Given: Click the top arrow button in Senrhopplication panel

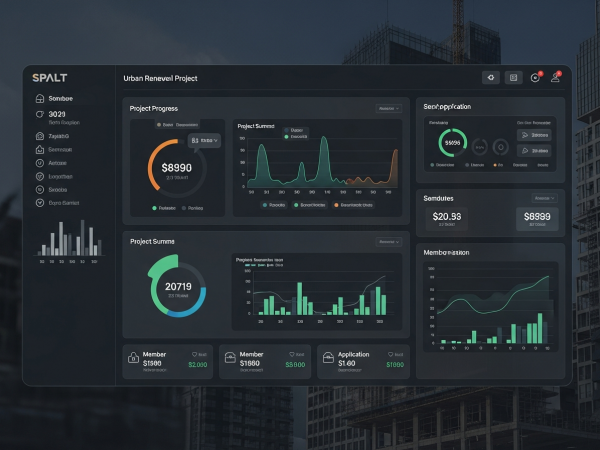Looking at the screenshot, I should point(536,134).
